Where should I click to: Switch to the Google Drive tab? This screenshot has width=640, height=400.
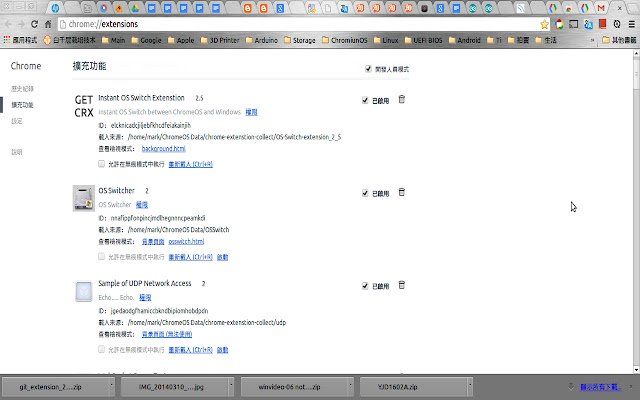coord(135,8)
